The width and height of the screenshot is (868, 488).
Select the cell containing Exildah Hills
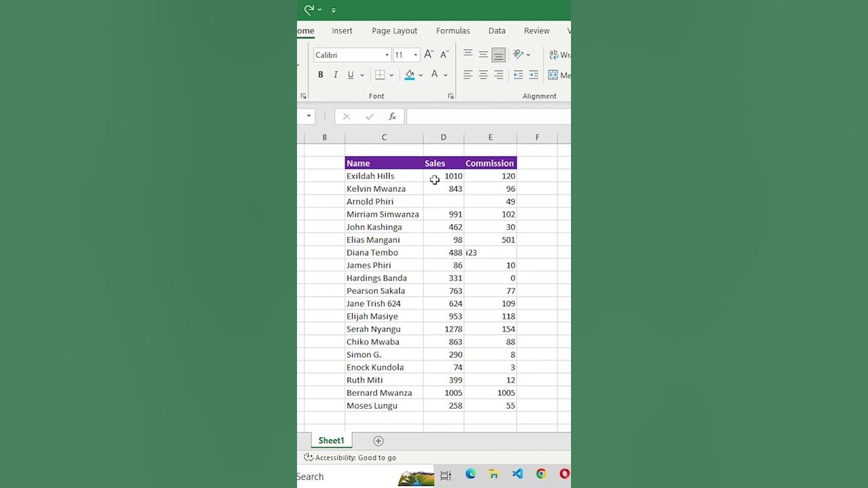[383, 176]
